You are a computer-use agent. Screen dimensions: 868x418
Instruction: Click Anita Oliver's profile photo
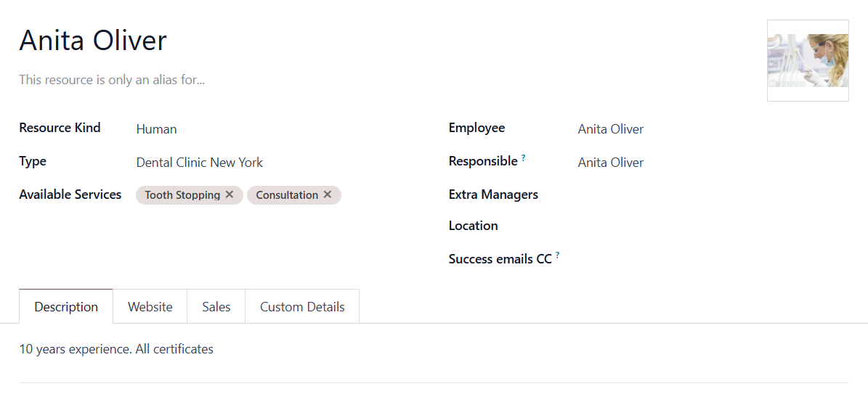tap(808, 61)
